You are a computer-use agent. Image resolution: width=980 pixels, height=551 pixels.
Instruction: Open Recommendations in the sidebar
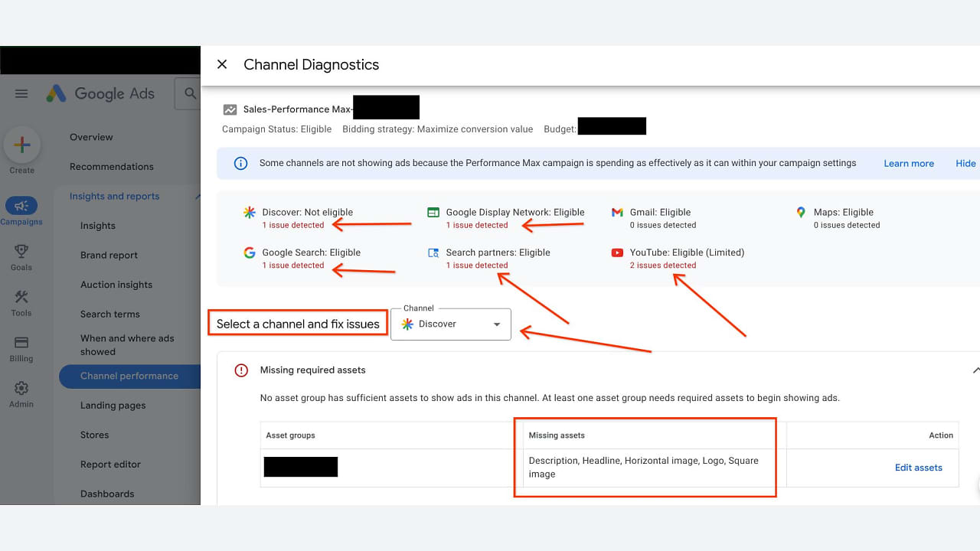[x=112, y=167]
